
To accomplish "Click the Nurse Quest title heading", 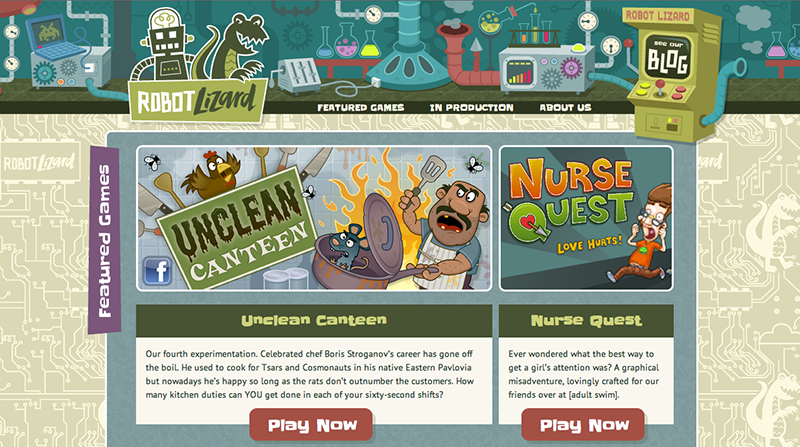I will [586, 320].
